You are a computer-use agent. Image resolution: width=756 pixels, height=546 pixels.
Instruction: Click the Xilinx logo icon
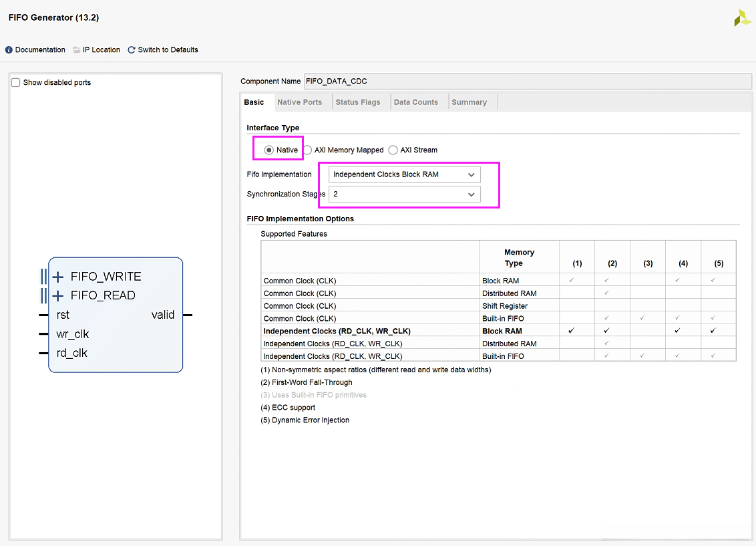pos(742,19)
